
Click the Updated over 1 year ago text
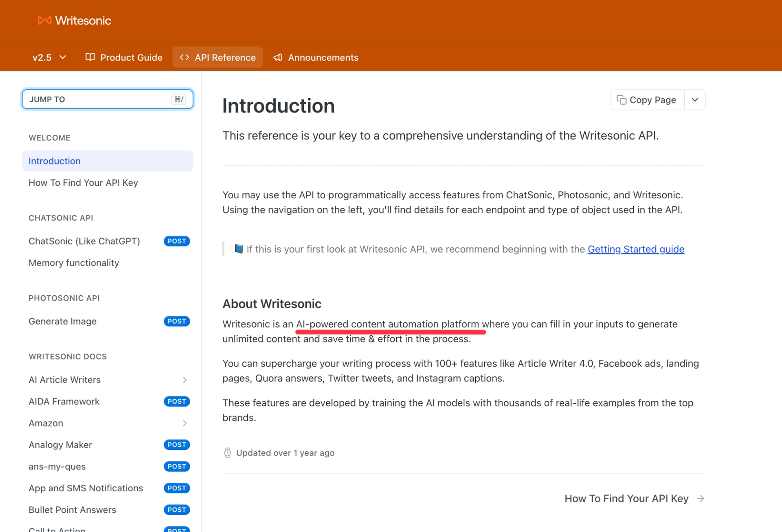coord(285,453)
